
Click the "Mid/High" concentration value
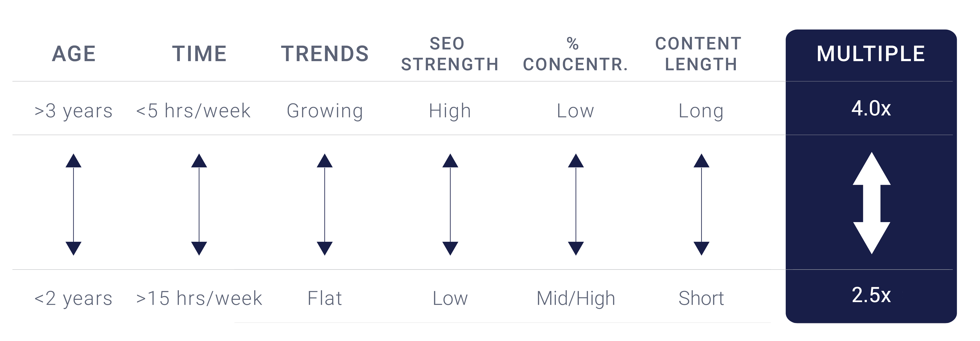(576, 298)
